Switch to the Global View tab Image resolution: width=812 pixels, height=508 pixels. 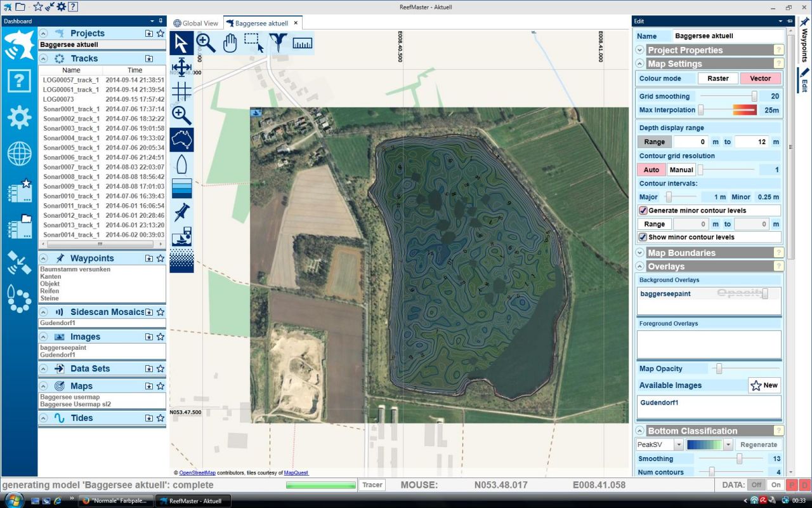coord(195,23)
